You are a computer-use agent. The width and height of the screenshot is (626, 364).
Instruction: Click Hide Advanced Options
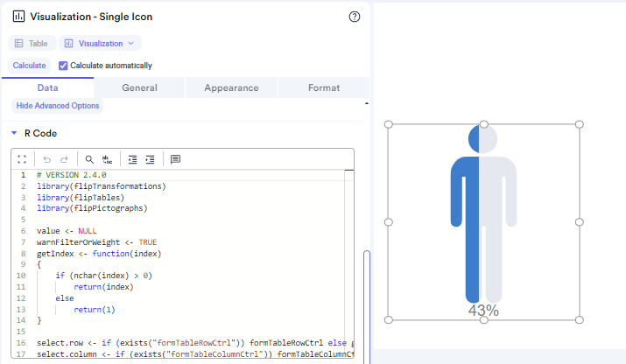58,106
